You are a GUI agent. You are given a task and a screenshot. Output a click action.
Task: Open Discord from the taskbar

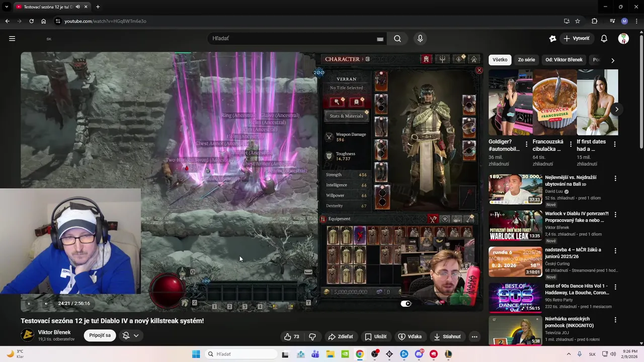click(x=419, y=354)
